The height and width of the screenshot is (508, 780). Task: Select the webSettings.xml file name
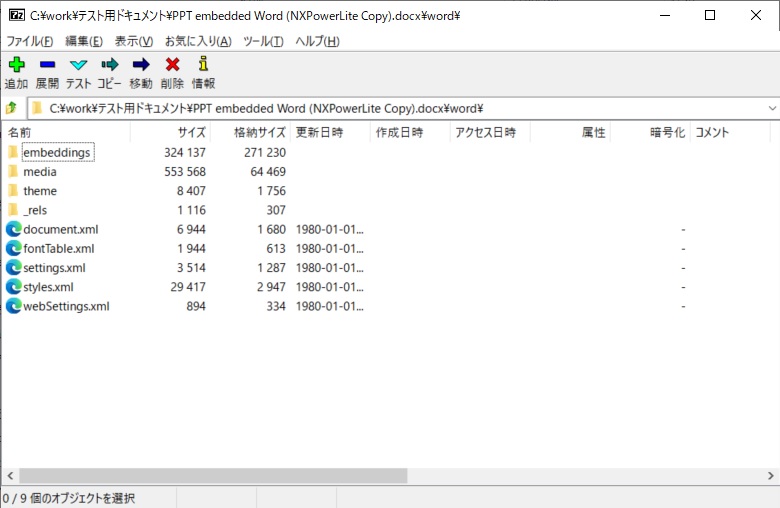[66, 306]
